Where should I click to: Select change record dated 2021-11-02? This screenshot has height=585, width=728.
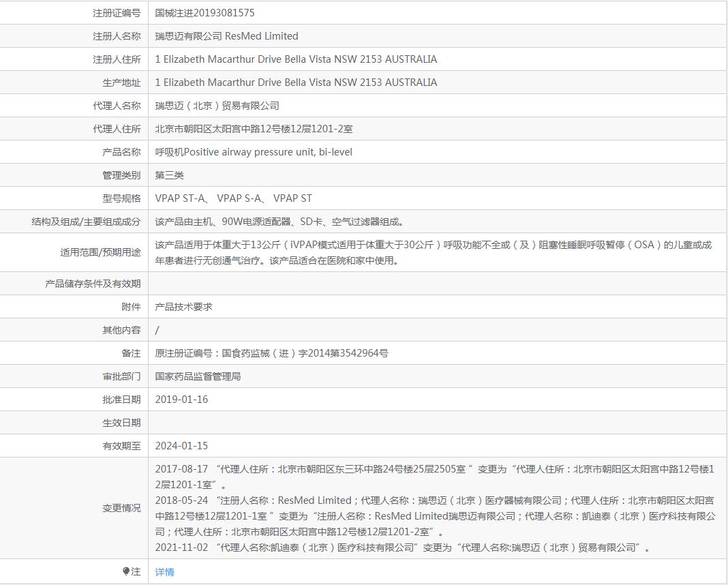[x=403, y=548]
